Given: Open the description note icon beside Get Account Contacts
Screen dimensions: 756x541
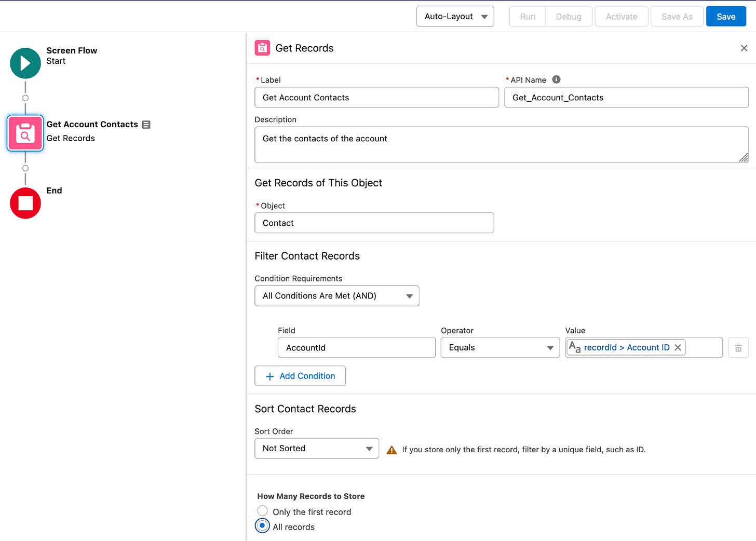Looking at the screenshot, I should click(146, 125).
